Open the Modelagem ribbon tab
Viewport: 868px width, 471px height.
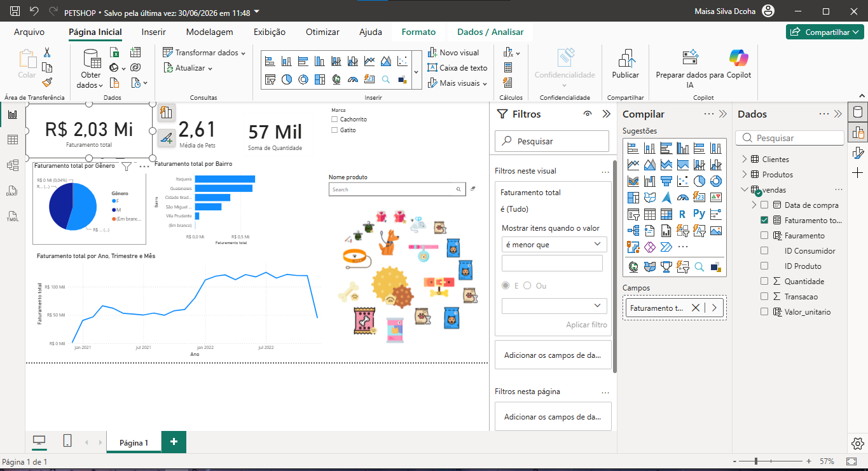pos(209,32)
